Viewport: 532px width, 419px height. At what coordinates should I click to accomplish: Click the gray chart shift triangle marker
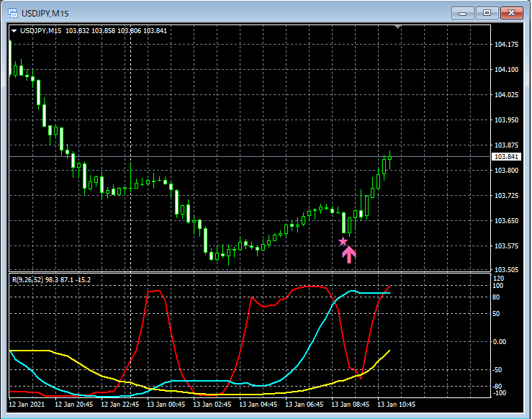tap(397, 27)
